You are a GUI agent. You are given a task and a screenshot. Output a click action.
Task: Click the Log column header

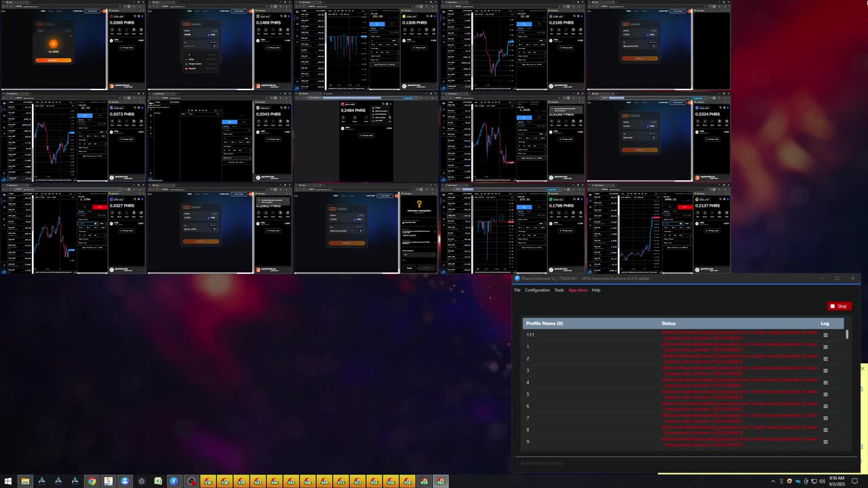(x=825, y=323)
